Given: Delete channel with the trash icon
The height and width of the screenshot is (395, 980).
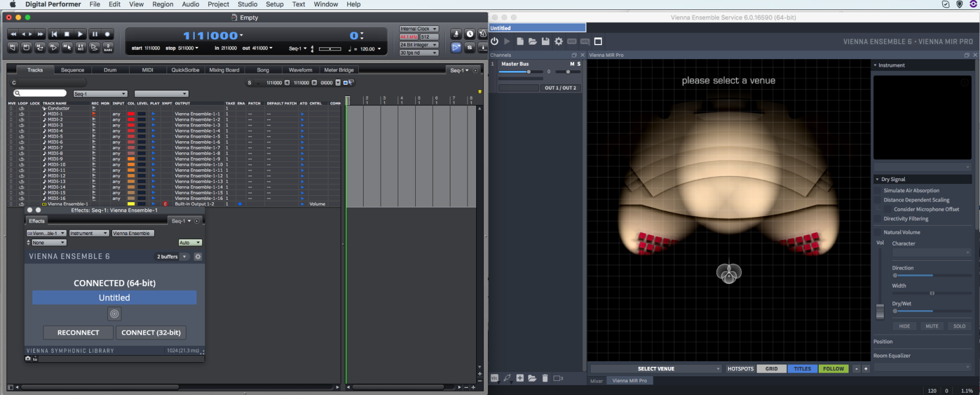Looking at the screenshot, I should pyautogui.click(x=545, y=378).
